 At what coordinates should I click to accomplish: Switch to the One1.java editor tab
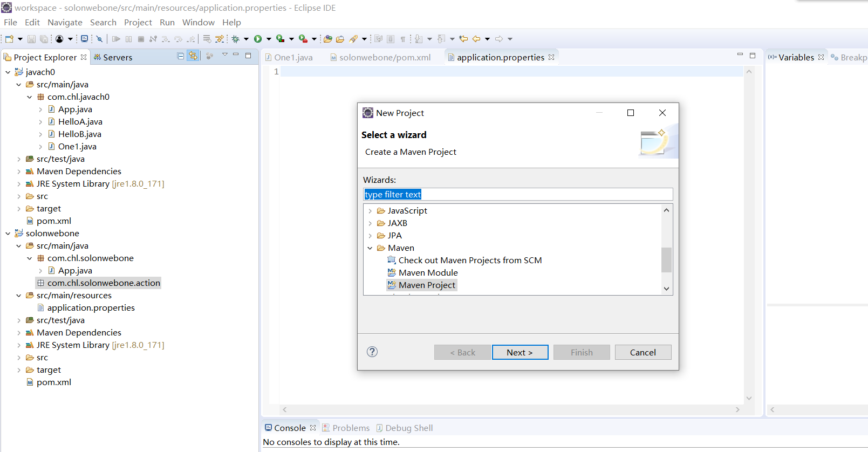click(289, 57)
